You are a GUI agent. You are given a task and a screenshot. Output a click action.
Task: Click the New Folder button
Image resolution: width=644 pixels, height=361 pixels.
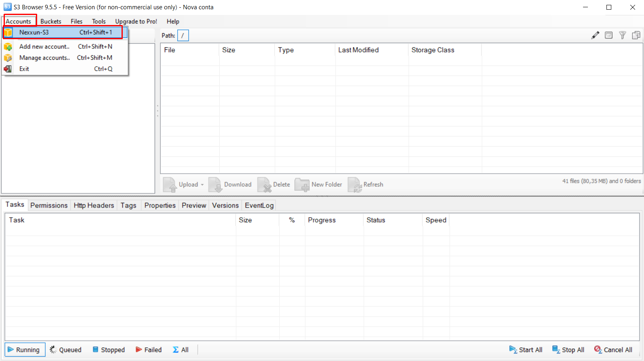point(319,185)
